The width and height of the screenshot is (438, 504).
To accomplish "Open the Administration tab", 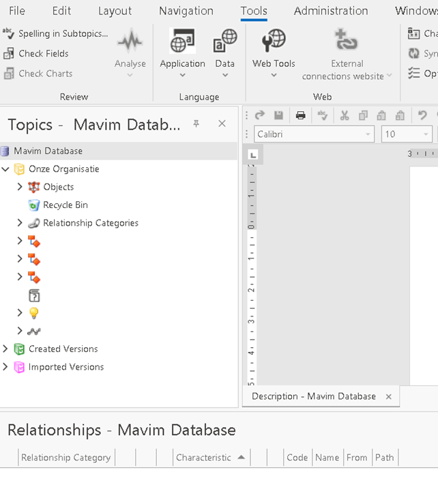I will [x=331, y=11].
